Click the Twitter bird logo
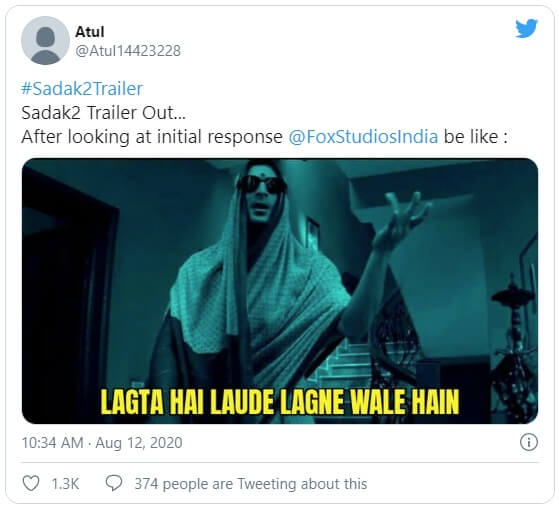This screenshot has height=508, width=559. tap(526, 28)
